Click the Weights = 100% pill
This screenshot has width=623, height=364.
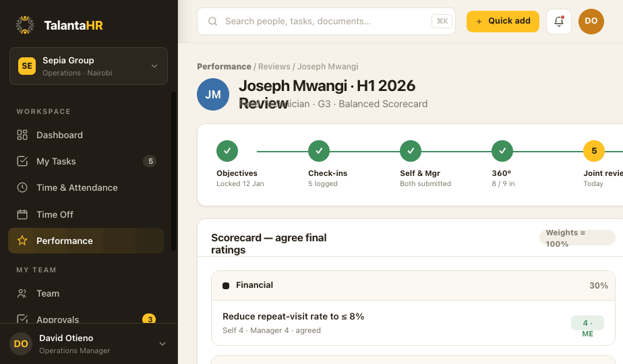tap(577, 238)
